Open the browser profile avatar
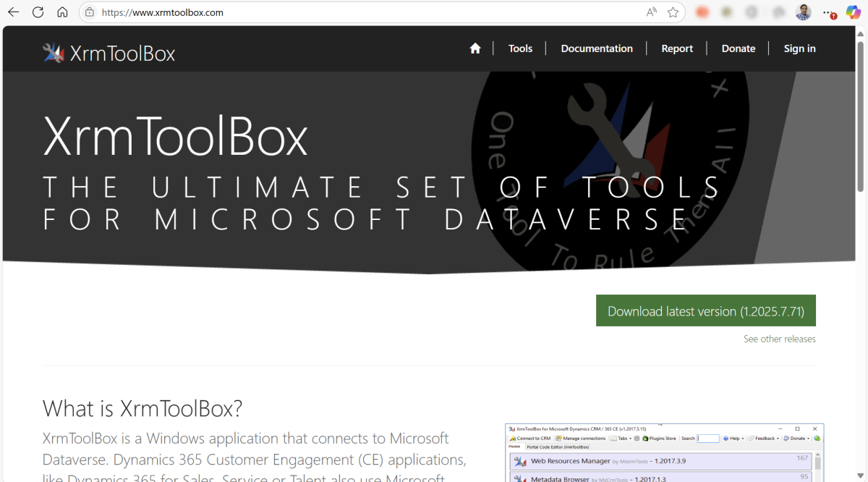Image resolution: width=868 pixels, height=482 pixels. pyautogui.click(x=803, y=12)
